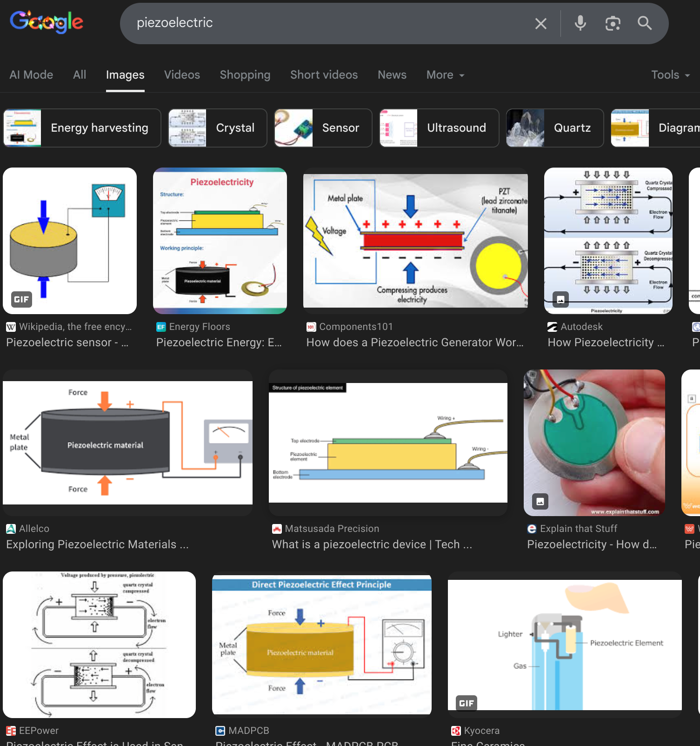Filter images by Diagram chip
Image resolution: width=700 pixels, height=746 pixels.
coord(656,128)
